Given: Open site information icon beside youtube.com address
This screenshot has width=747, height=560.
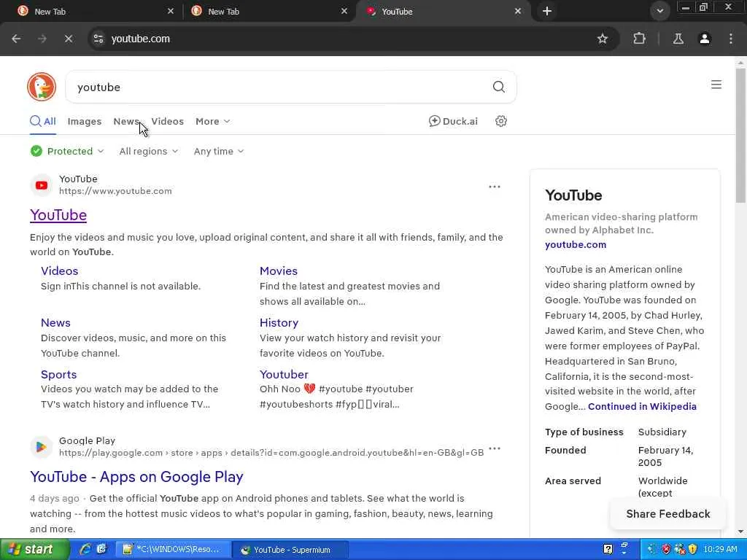Looking at the screenshot, I should pos(98,39).
